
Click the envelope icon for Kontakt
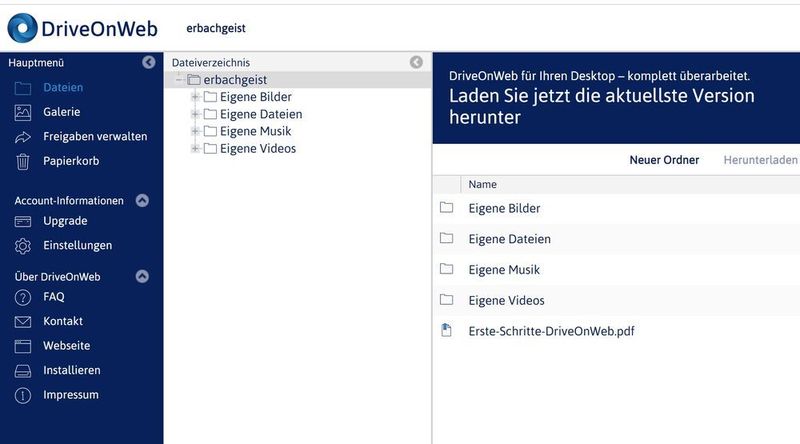pos(22,322)
